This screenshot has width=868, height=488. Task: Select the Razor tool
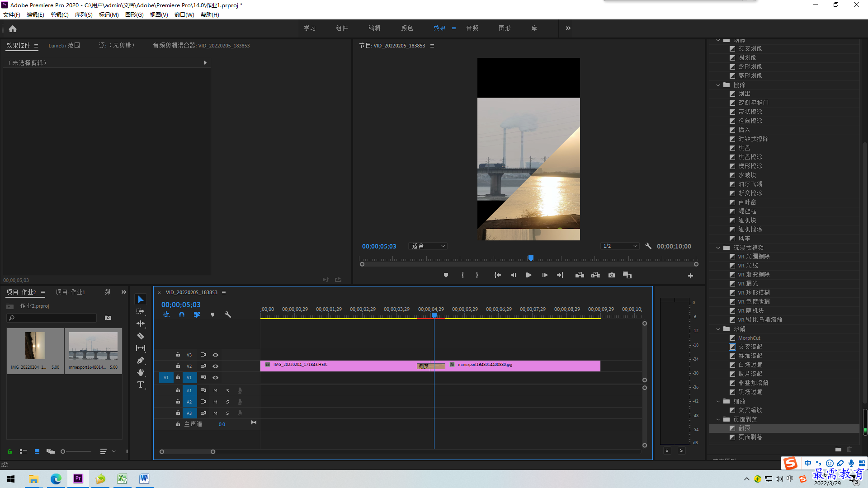pyautogui.click(x=141, y=336)
